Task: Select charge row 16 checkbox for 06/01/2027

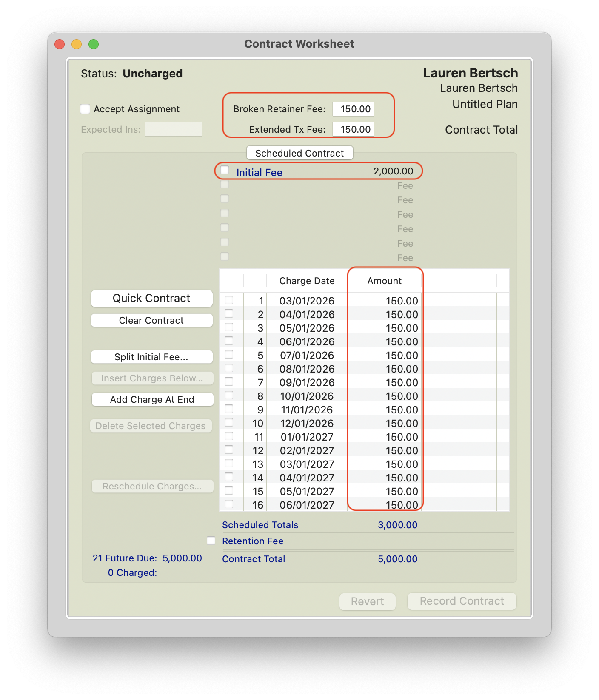Action: (229, 504)
